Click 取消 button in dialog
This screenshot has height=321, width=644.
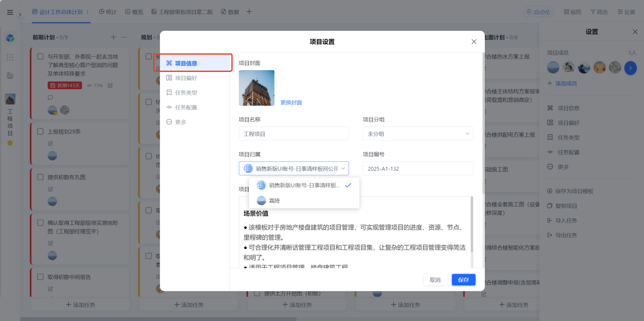click(x=435, y=280)
